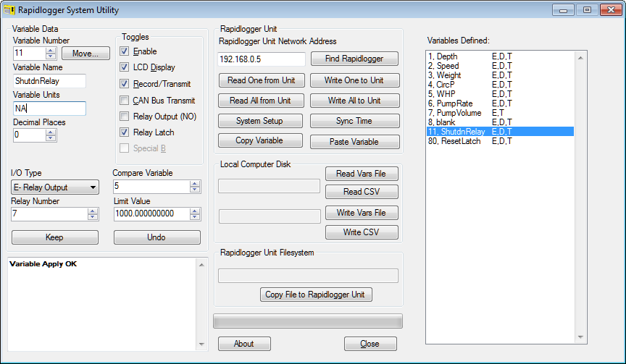Click Write One to Unit

(x=354, y=80)
